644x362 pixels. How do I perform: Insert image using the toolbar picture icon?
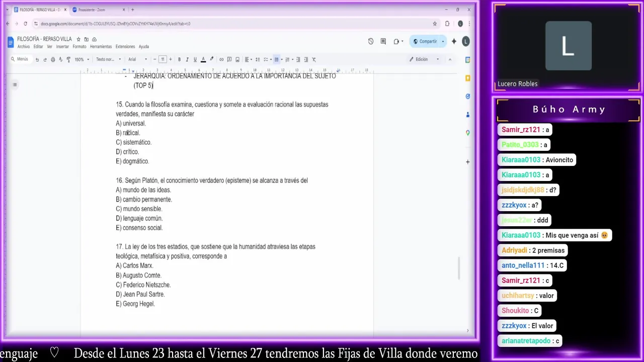[x=237, y=59]
